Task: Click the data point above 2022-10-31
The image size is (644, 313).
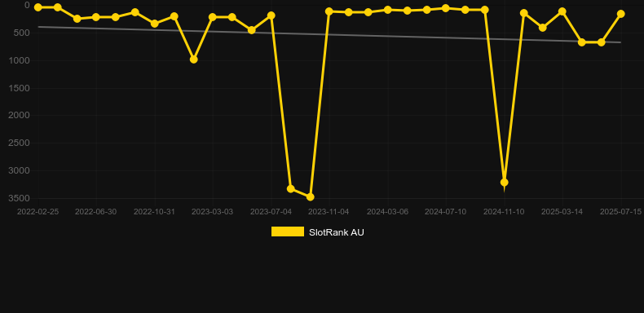Action: coord(154,24)
